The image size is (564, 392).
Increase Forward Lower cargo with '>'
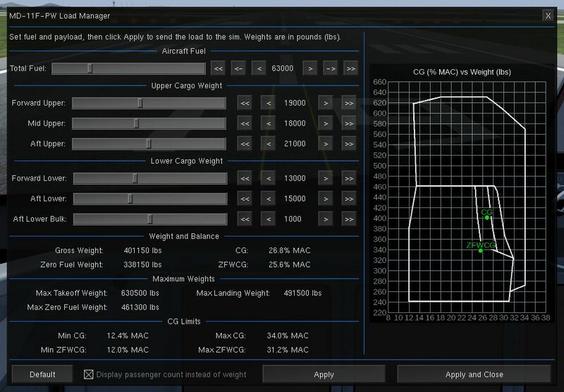[326, 178]
